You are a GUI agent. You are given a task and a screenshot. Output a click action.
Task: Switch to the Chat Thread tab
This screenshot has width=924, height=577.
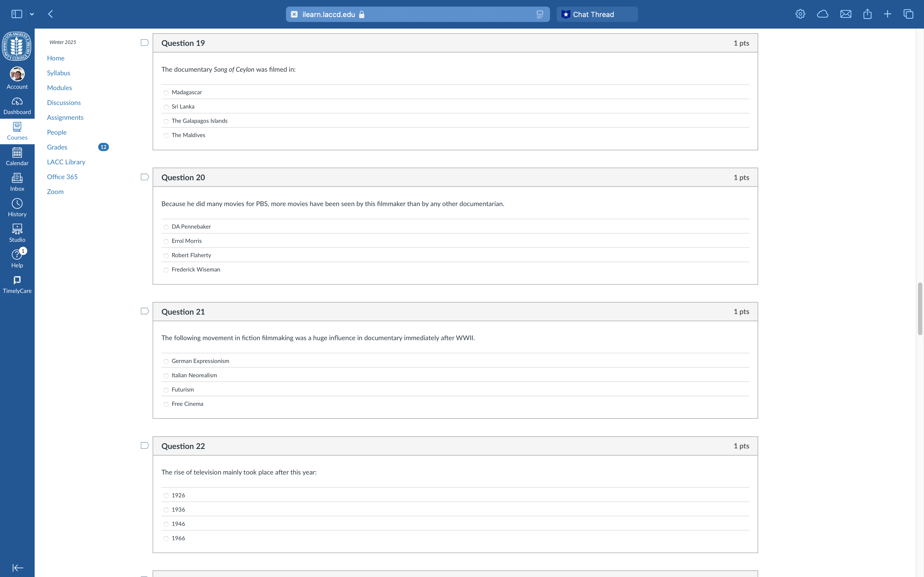596,15
